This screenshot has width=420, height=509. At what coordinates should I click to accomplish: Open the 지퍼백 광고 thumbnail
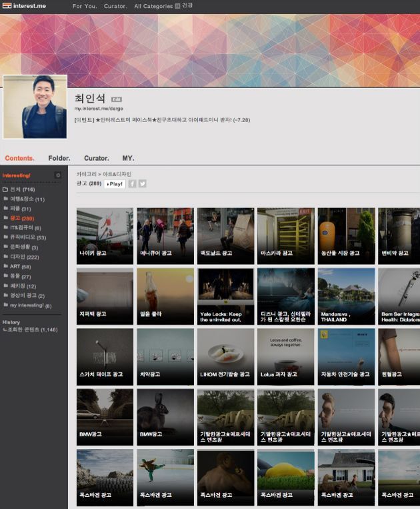[x=105, y=296]
